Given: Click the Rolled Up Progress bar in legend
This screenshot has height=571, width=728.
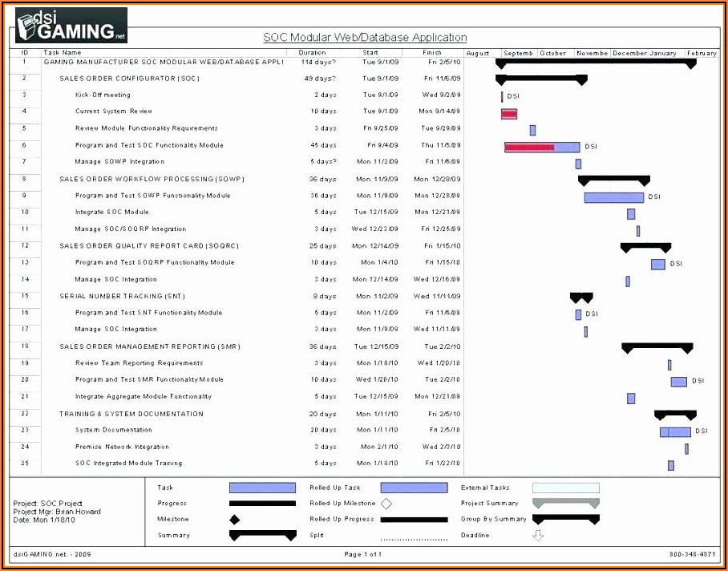Looking at the screenshot, I should (x=415, y=520).
